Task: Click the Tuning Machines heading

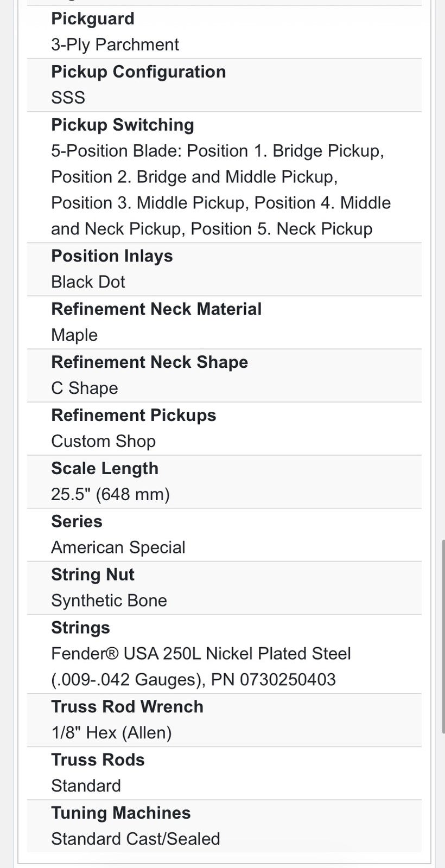Action: pyautogui.click(x=121, y=813)
